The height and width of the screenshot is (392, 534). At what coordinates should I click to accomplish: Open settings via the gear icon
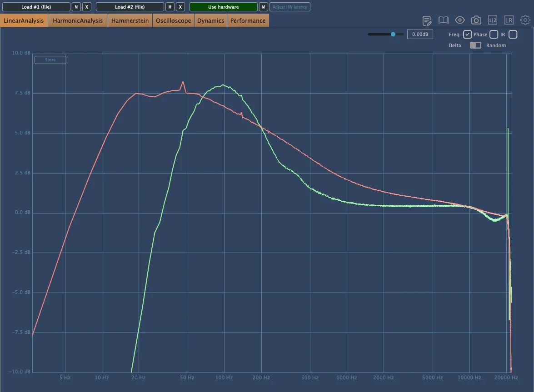(x=525, y=20)
